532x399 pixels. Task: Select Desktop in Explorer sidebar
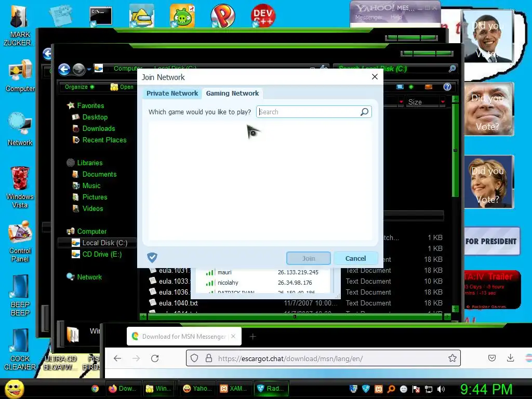pyautogui.click(x=95, y=117)
